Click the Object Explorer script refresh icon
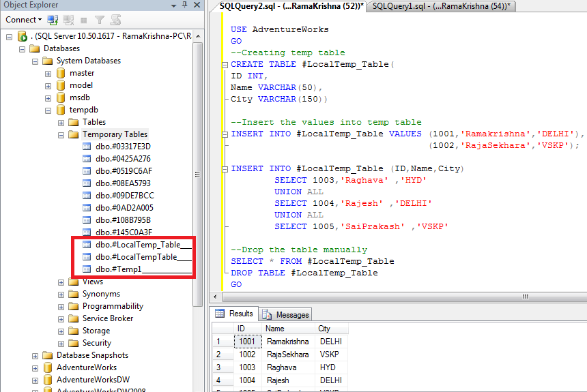The height and width of the screenshot is (392, 587). tap(115, 20)
